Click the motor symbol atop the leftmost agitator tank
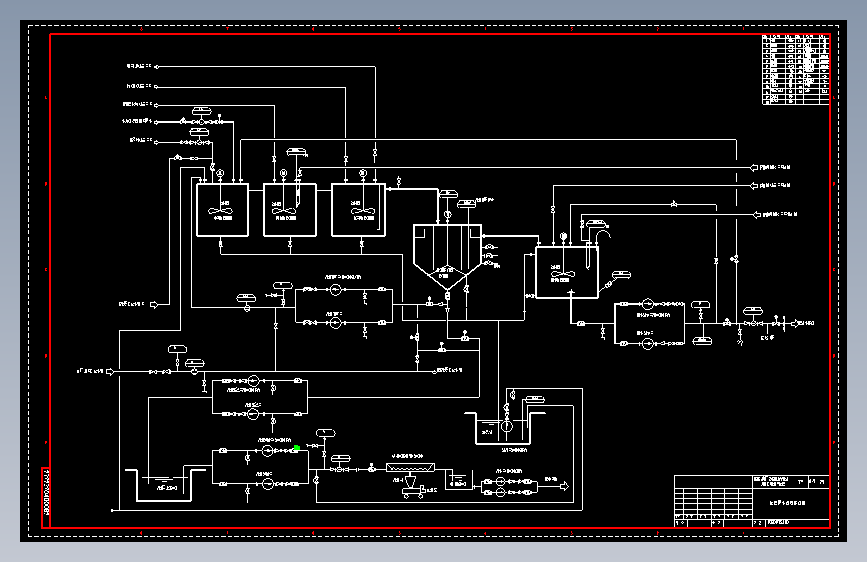The height and width of the screenshot is (562, 867). [220, 174]
